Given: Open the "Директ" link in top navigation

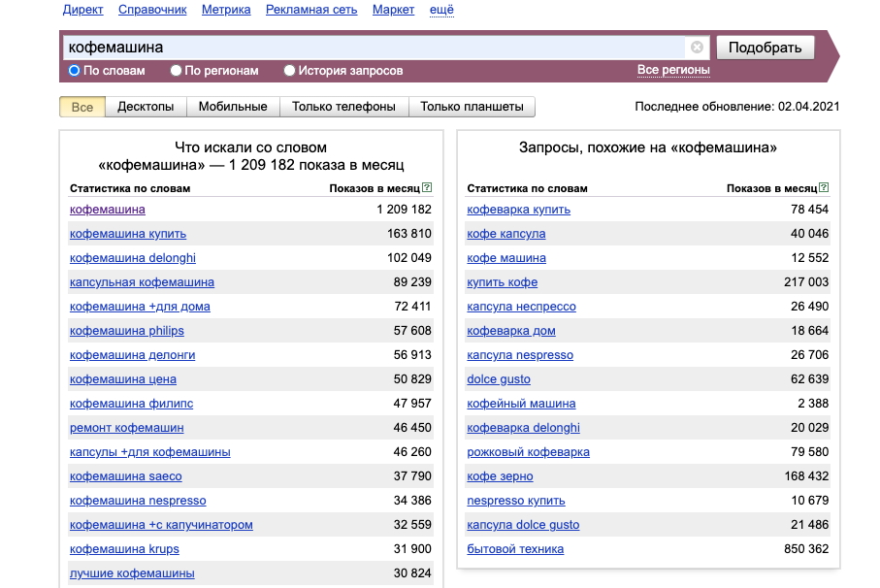Looking at the screenshot, I should click(83, 10).
